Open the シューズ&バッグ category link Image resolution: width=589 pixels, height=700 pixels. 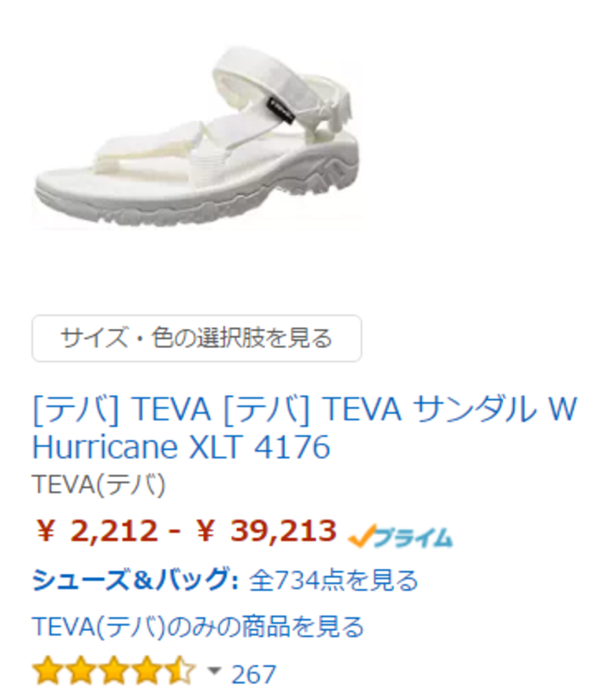tap(135, 579)
